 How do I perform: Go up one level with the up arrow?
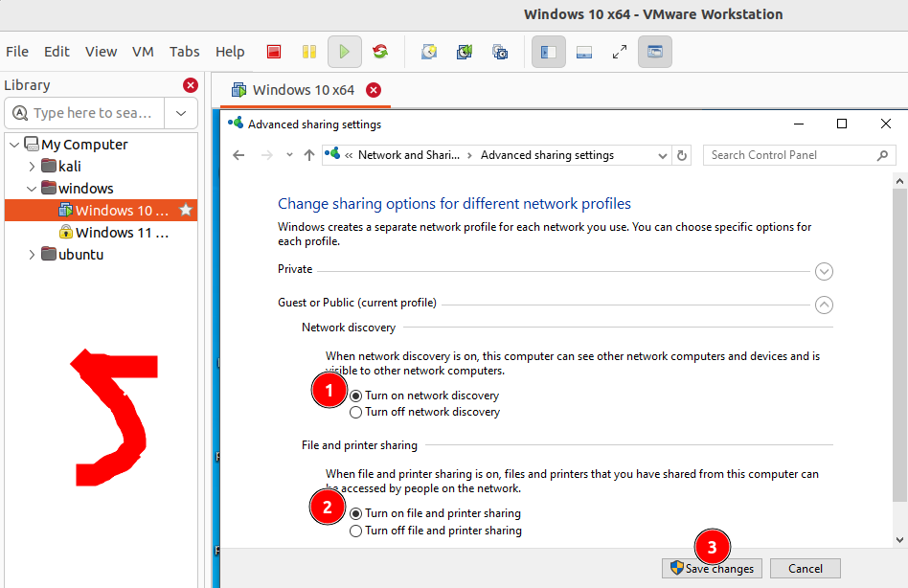(309, 155)
